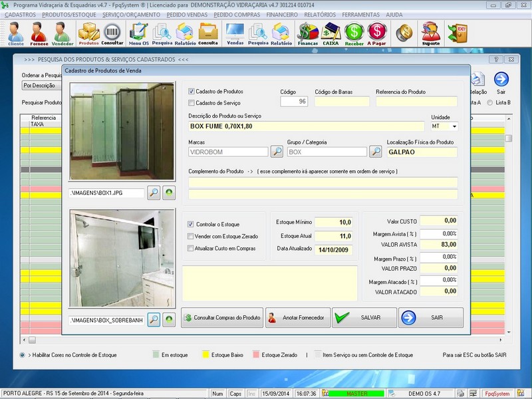Image resolution: width=532 pixels, height=399 pixels.
Task: Click the SALVAR button
Action: [364, 318]
